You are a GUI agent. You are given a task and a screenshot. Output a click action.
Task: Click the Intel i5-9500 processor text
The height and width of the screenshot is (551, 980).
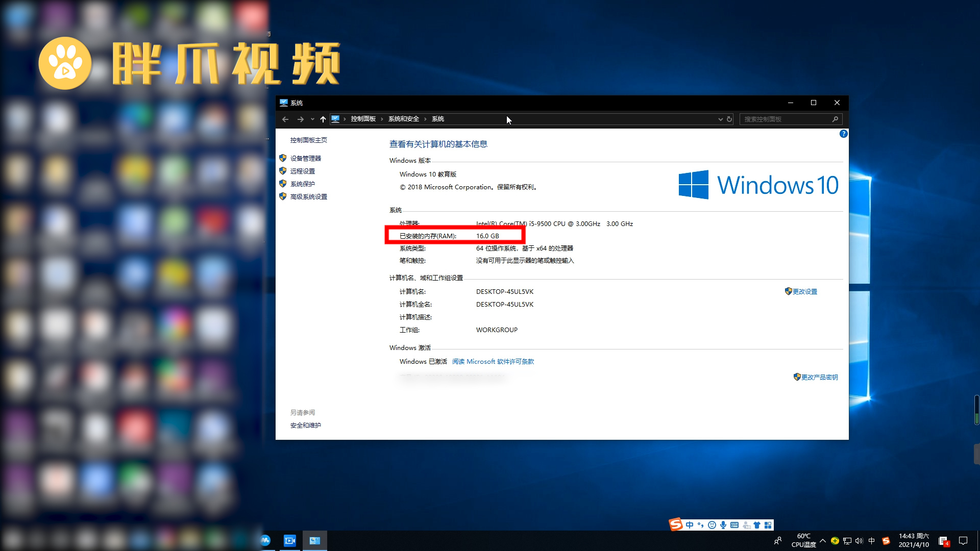click(554, 224)
